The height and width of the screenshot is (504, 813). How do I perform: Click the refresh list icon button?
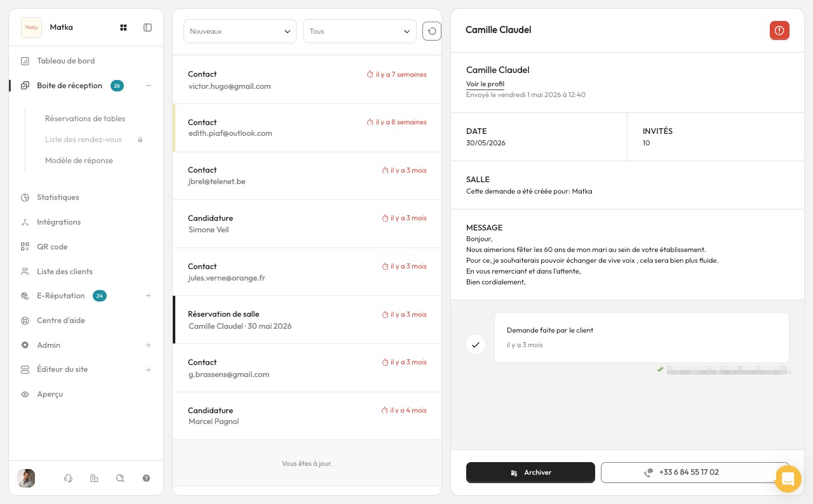[432, 31]
